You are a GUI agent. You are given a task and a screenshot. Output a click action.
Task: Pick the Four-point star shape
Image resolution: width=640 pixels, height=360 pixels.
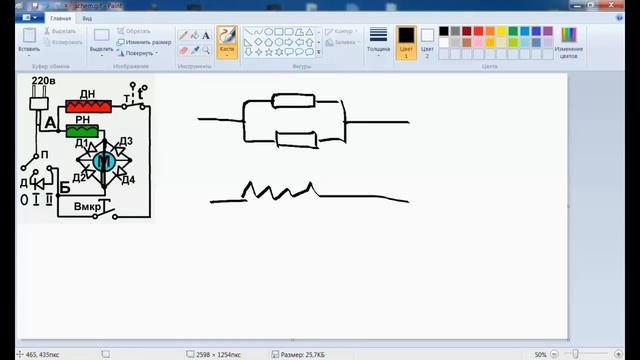[x=258, y=52]
